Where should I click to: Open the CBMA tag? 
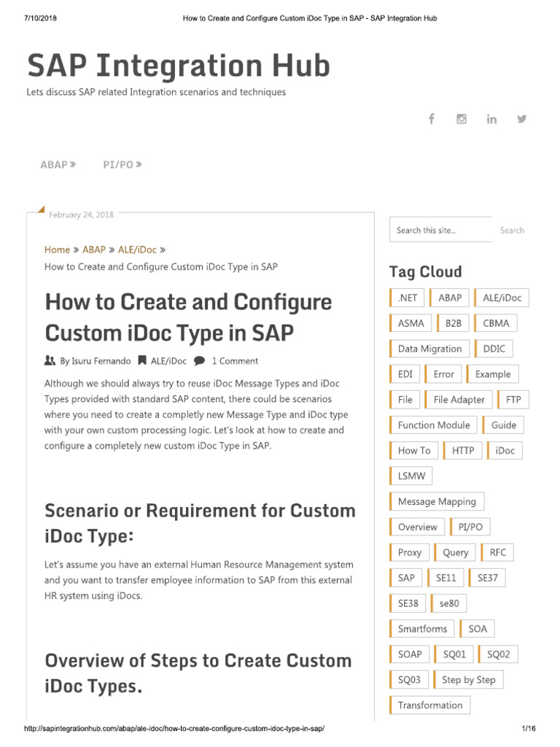(x=495, y=323)
